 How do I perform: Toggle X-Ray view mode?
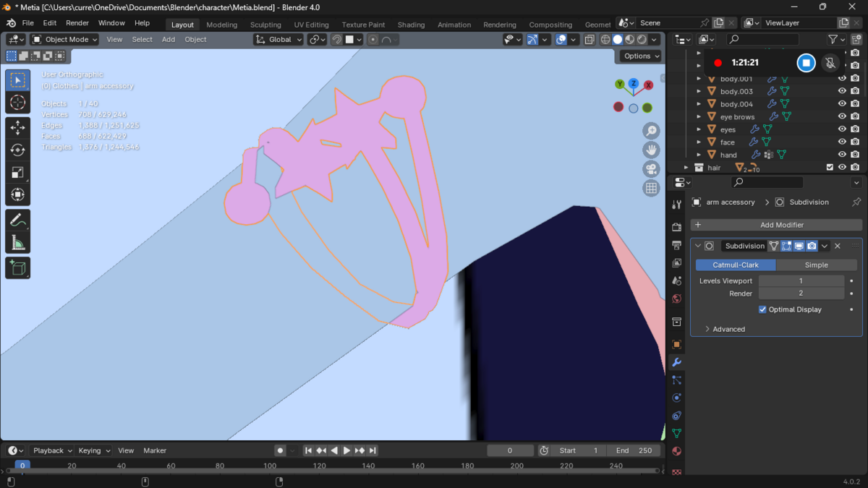[590, 40]
